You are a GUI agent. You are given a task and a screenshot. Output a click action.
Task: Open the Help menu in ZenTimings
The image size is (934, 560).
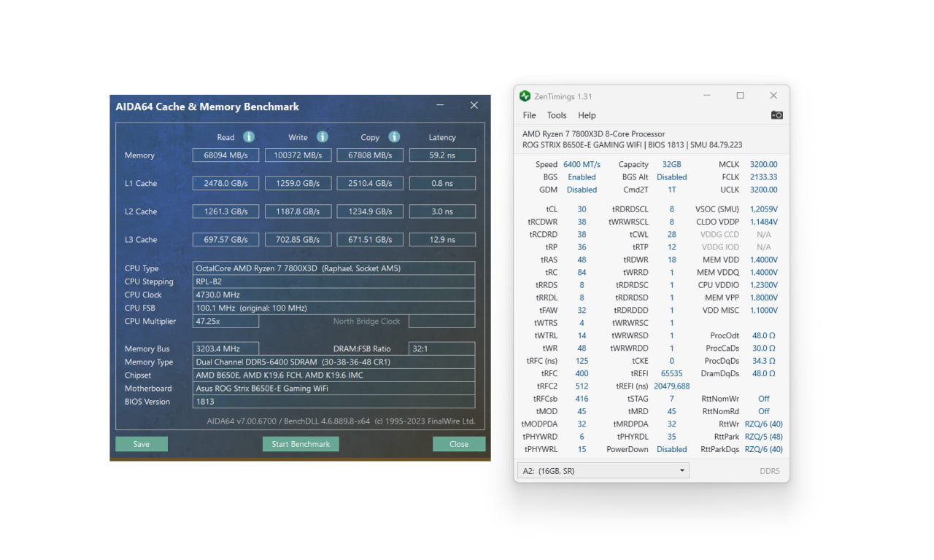click(x=587, y=115)
